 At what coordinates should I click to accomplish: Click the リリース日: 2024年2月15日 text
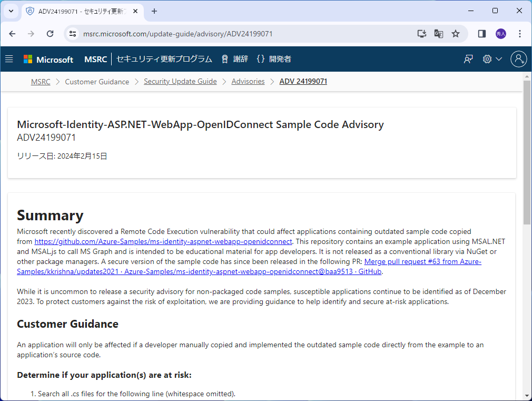[62, 156]
